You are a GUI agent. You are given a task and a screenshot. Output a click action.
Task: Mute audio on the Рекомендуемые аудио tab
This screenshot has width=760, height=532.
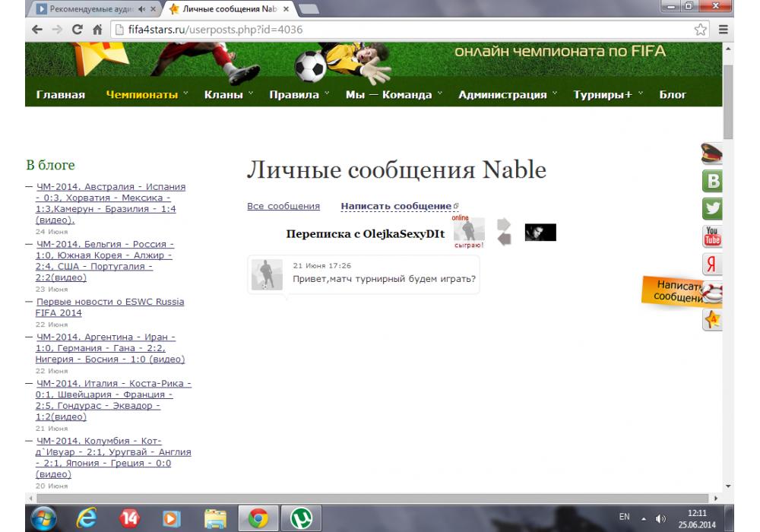[141, 9]
